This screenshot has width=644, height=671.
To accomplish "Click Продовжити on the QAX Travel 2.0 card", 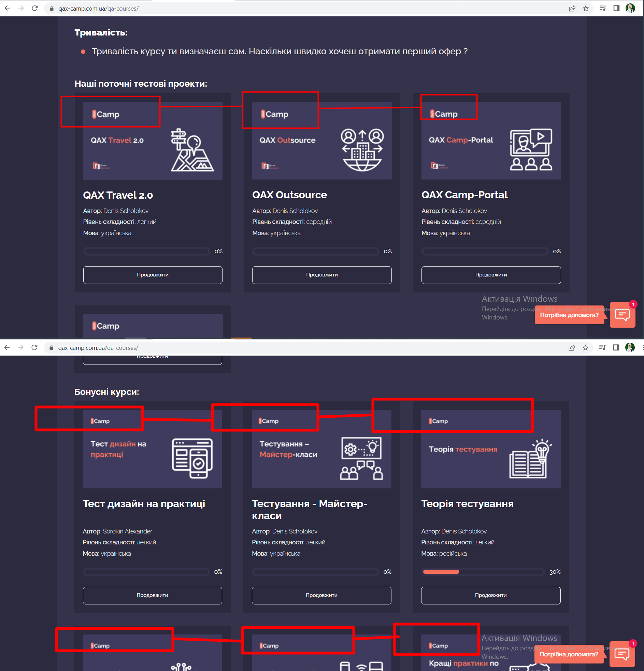I will click(x=152, y=274).
